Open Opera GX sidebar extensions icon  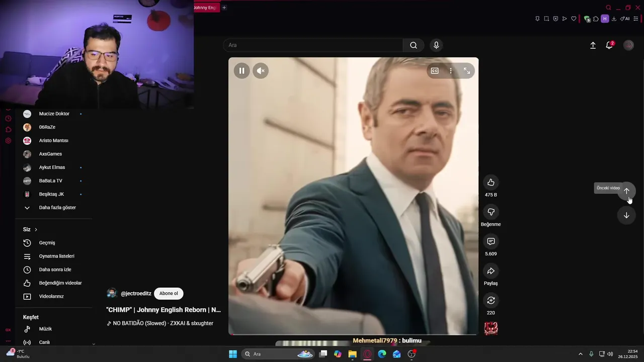coord(8,130)
